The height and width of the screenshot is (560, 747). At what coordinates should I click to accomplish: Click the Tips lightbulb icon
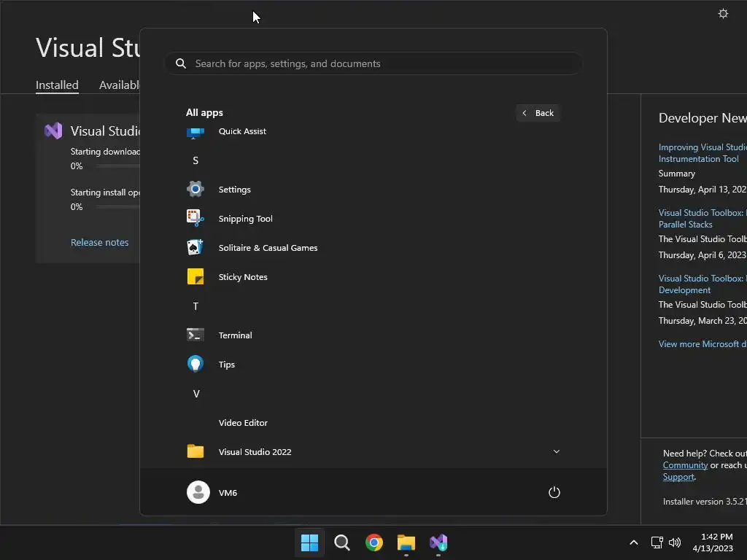(196, 364)
